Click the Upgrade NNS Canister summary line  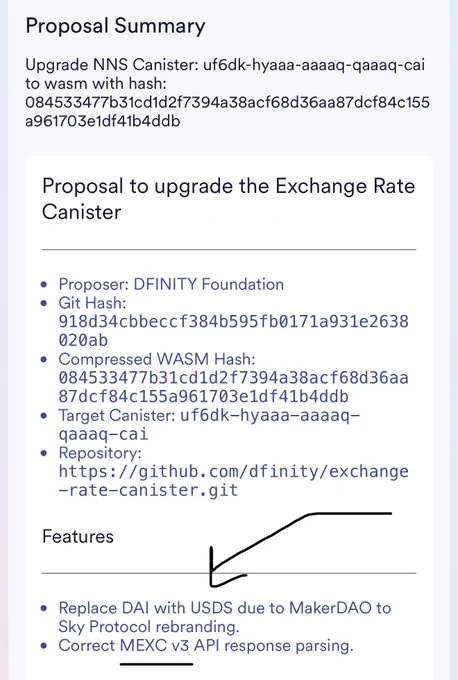click(225, 65)
